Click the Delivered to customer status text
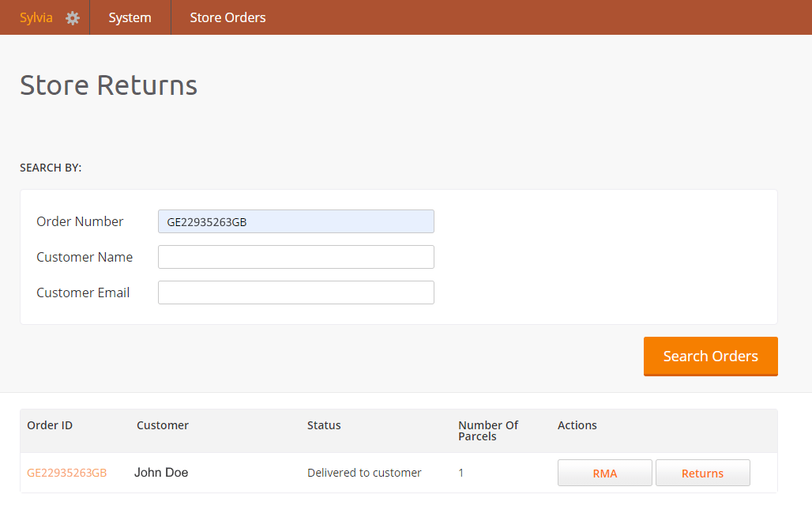Viewport: 812px width, 517px height. point(364,473)
